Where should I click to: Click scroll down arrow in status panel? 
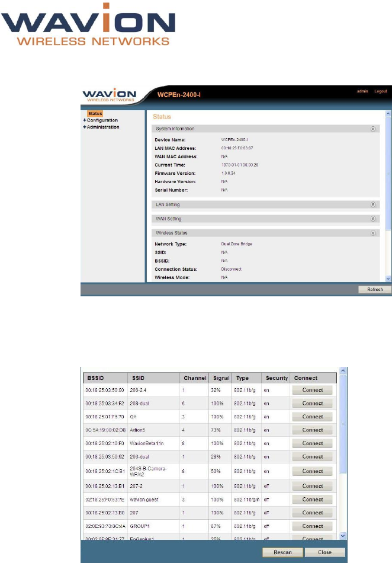click(388, 279)
